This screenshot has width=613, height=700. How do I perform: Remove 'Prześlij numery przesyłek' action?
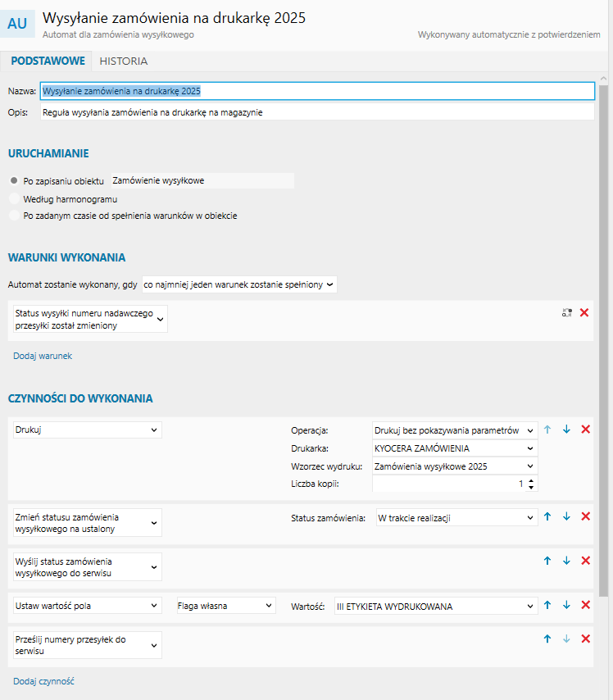586,639
